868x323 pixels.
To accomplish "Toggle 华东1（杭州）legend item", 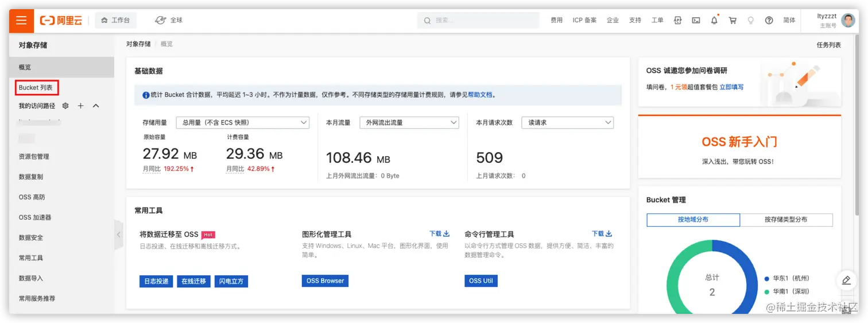I will pyautogui.click(x=786, y=278).
